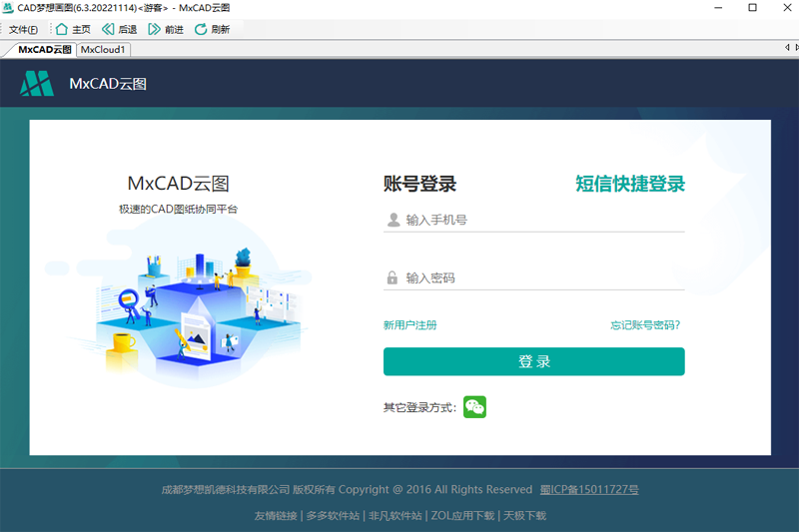
Task: Click the MxCAD logo in header
Action: point(37,84)
